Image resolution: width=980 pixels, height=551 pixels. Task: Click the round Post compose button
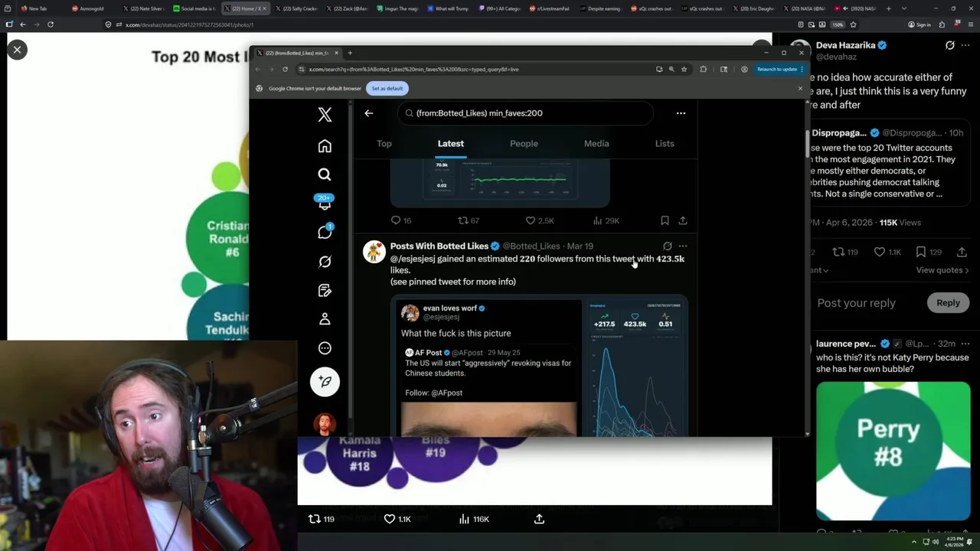(325, 381)
